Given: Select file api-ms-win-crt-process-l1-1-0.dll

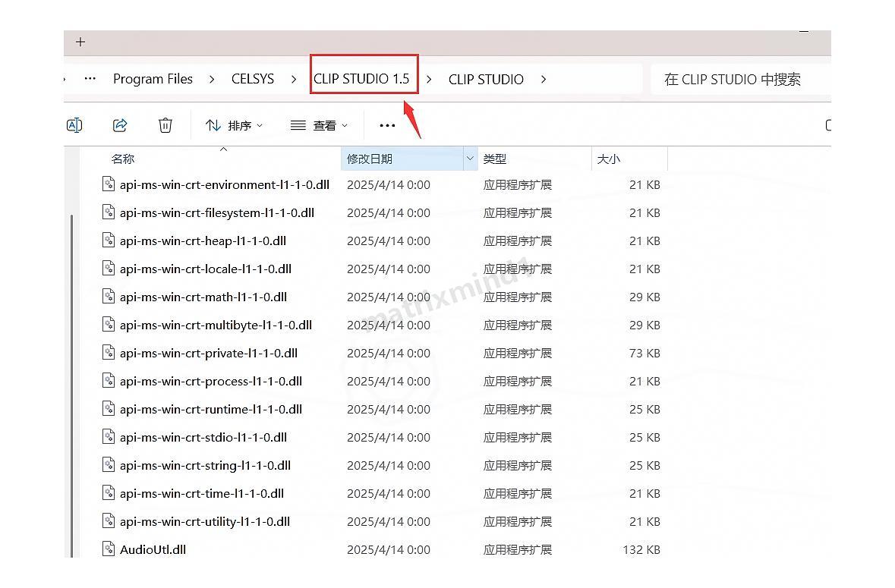Looking at the screenshot, I should pos(210,381).
